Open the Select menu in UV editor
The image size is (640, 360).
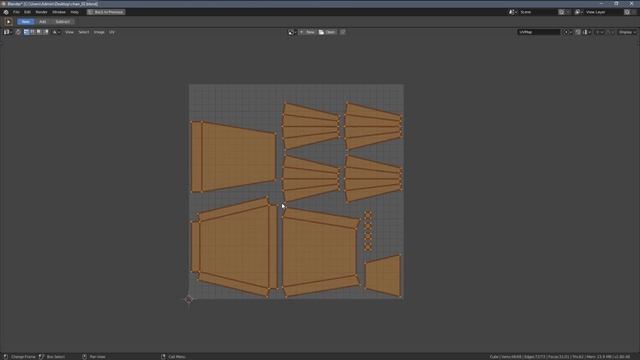(x=84, y=32)
